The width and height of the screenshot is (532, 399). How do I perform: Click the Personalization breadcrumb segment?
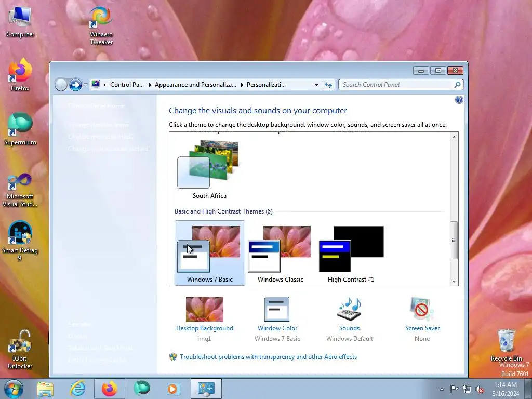[x=266, y=85]
